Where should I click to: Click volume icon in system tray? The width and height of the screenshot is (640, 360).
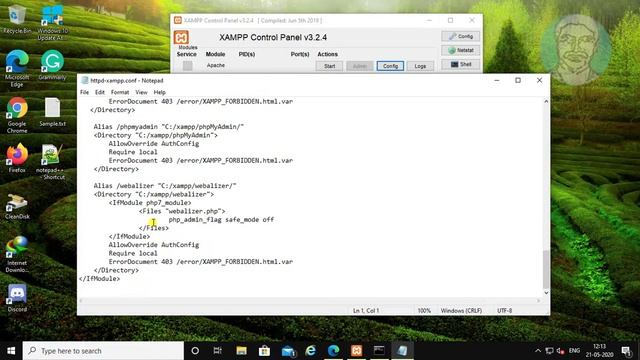click(560, 351)
